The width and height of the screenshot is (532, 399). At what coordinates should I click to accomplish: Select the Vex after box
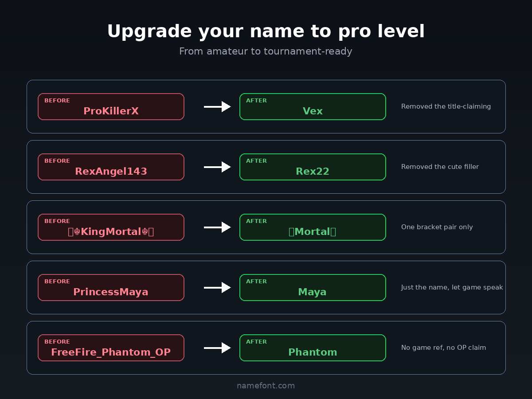pyautogui.click(x=313, y=107)
